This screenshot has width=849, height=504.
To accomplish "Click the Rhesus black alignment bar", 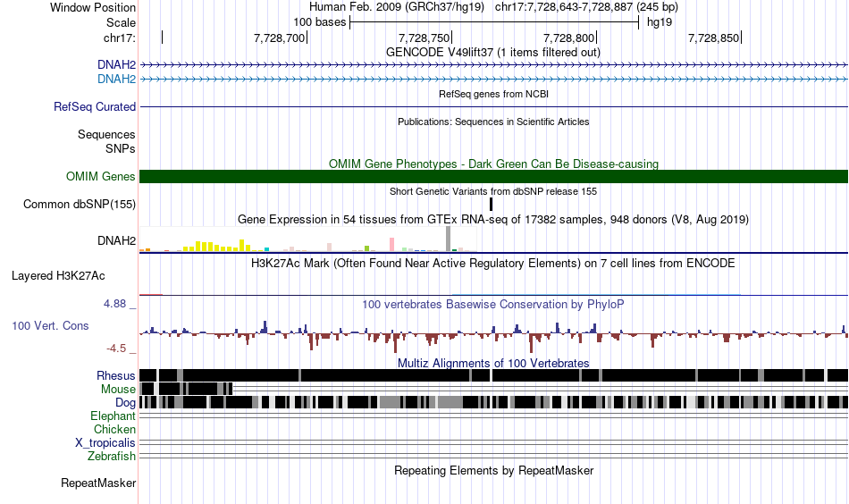I will click(494, 375).
